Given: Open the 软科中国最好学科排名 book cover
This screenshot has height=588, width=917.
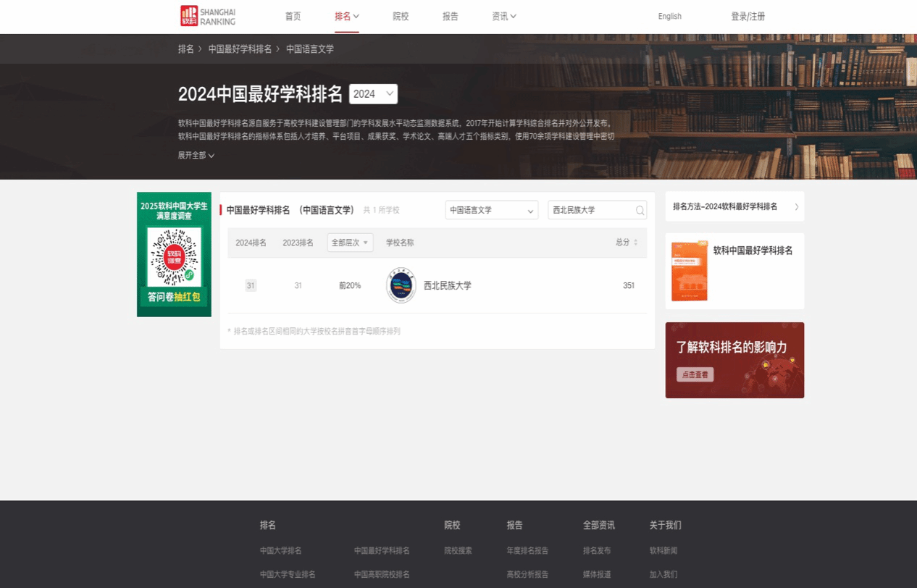Looking at the screenshot, I should pyautogui.click(x=690, y=271).
